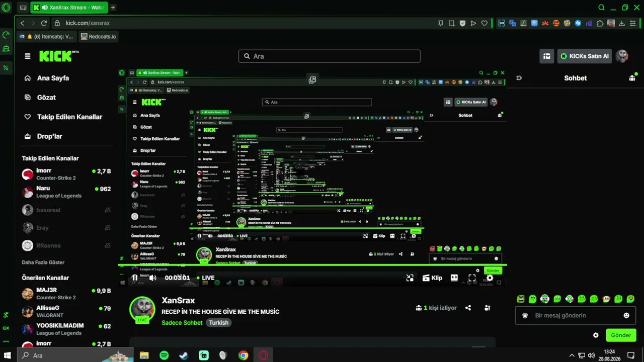Click the KICKs Satın Al button

coord(585,56)
